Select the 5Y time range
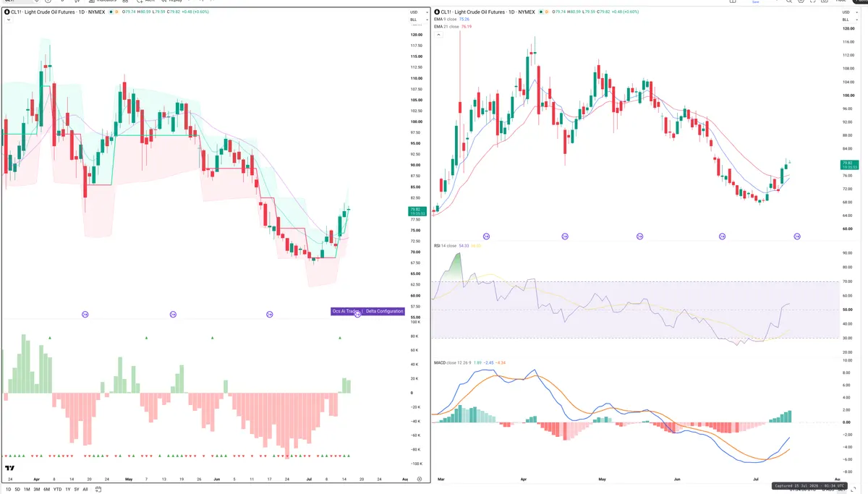The width and height of the screenshot is (868, 494). point(77,490)
